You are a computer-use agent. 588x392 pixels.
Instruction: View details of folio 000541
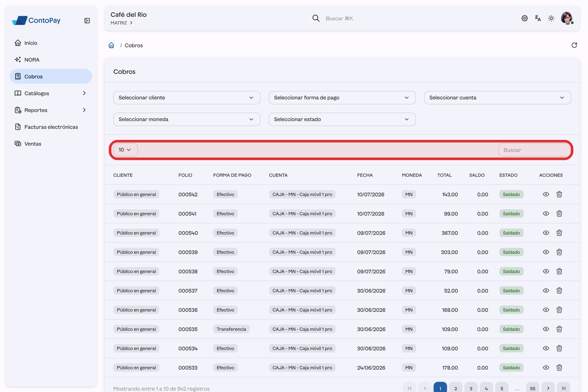546,214
